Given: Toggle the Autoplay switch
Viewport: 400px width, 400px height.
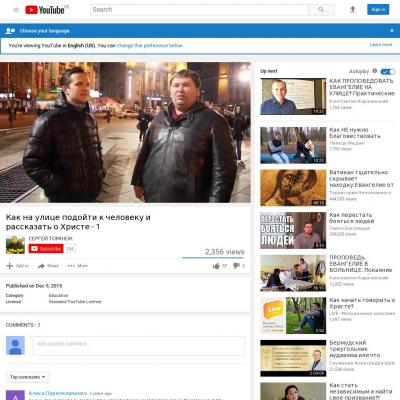Looking at the screenshot, I should click(388, 71).
